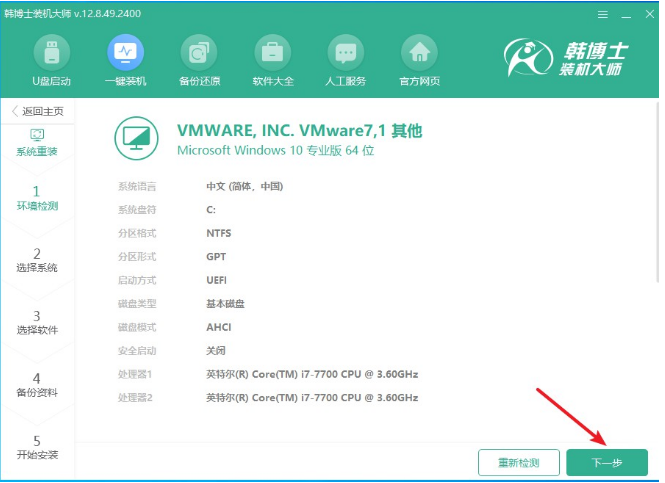Click the 处理器2 CPU value

click(x=312, y=398)
